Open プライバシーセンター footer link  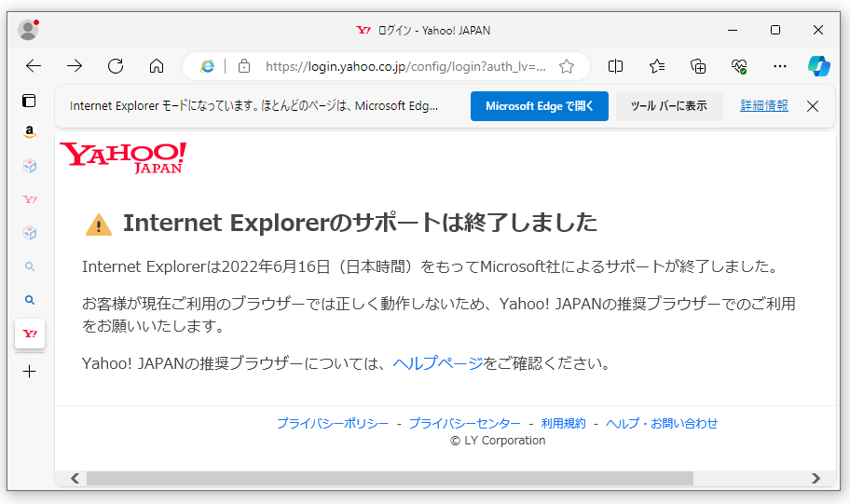coord(464,423)
